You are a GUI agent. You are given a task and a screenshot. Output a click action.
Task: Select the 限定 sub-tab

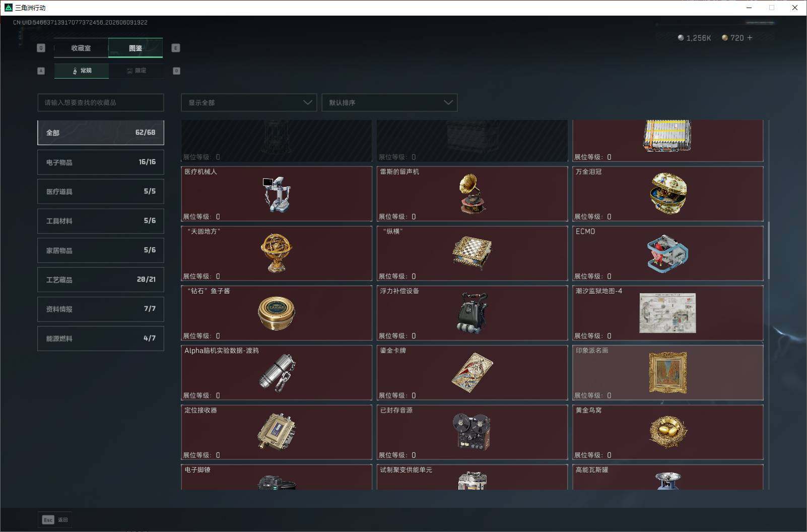136,71
